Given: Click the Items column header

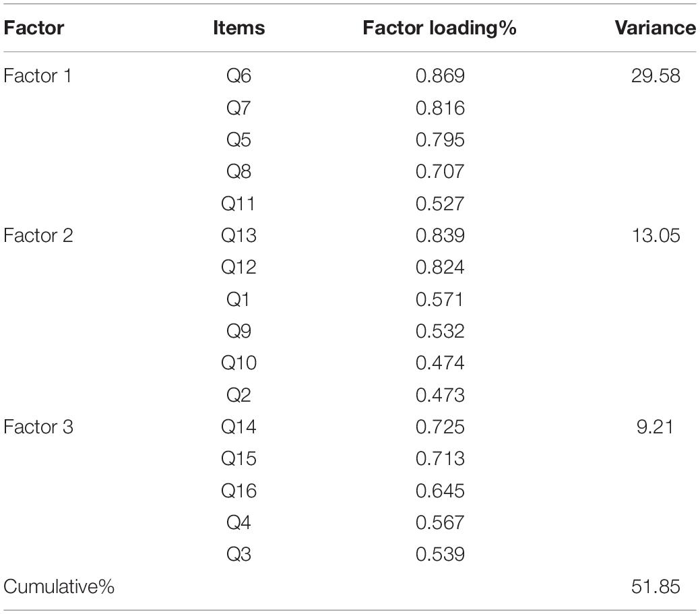Looking at the screenshot, I should 239,28.
